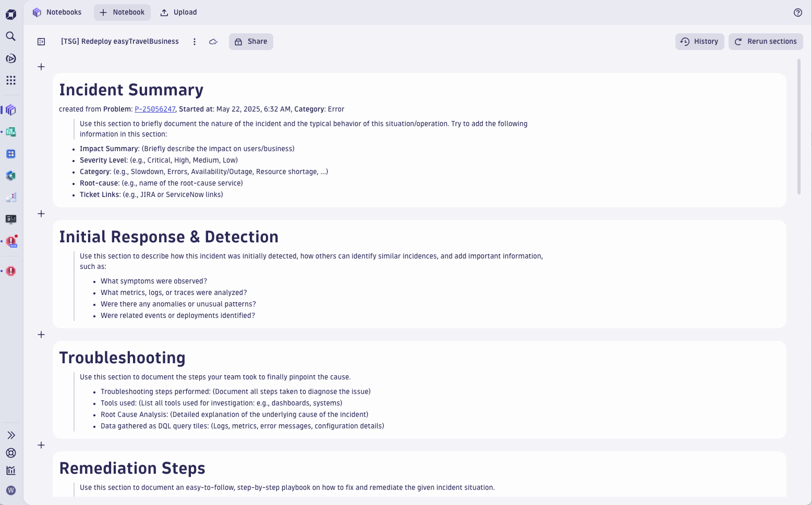This screenshot has height=505, width=812.
Task: Open the notebook three-dot options menu
Action: click(195, 42)
